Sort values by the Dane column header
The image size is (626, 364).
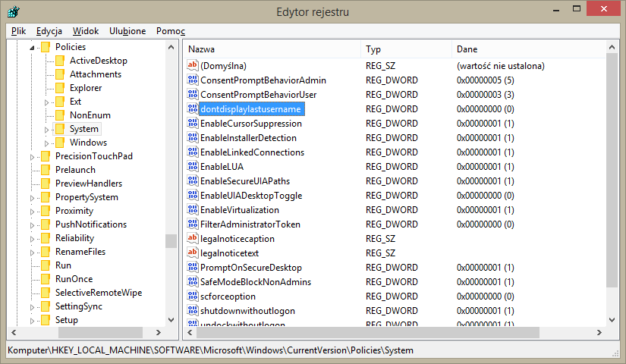tap(529, 49)
